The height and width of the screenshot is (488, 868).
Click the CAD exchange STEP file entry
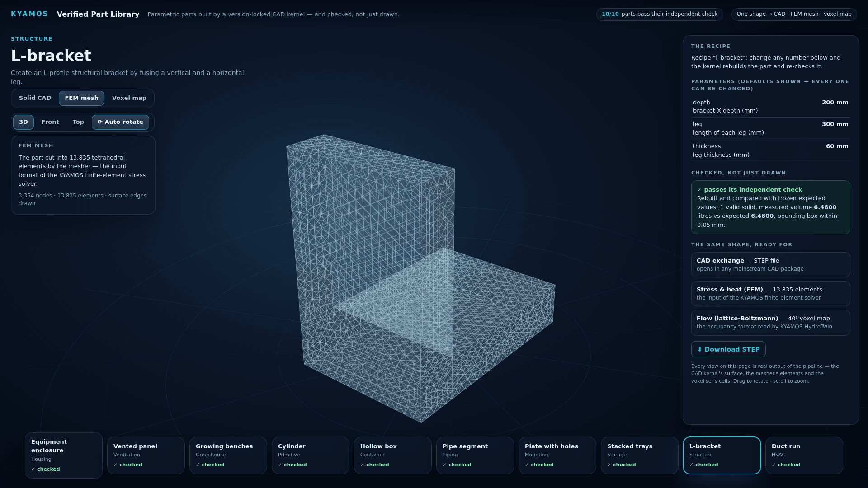tap(771, 265)
